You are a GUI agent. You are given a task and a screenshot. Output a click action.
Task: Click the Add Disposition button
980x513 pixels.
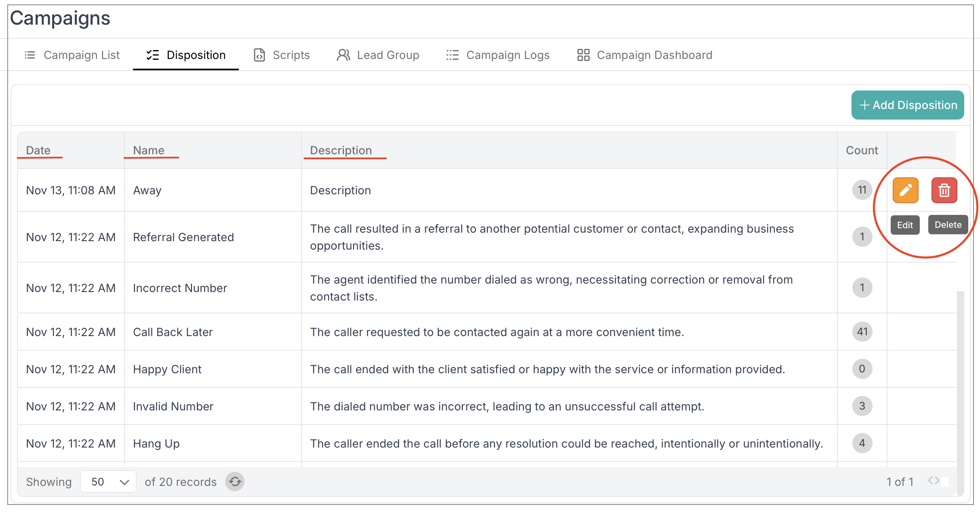click(x=908, y=105)
